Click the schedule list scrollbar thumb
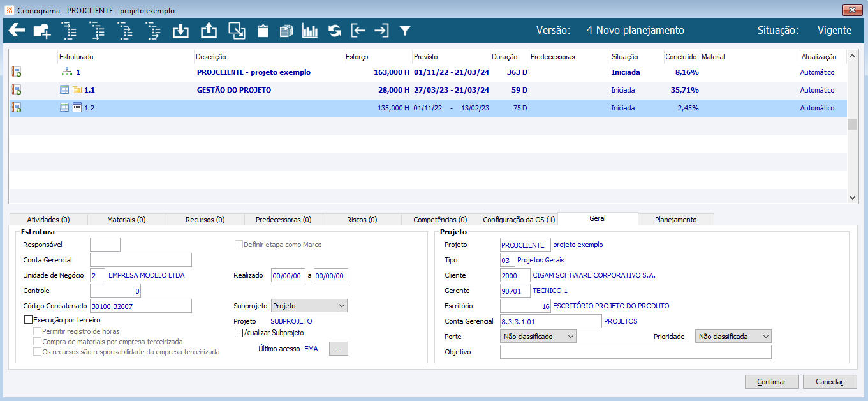 (852, 124)
